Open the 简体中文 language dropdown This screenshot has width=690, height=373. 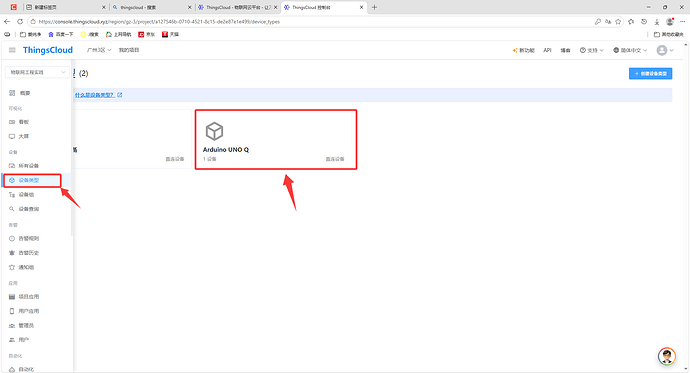click(630, 50)
